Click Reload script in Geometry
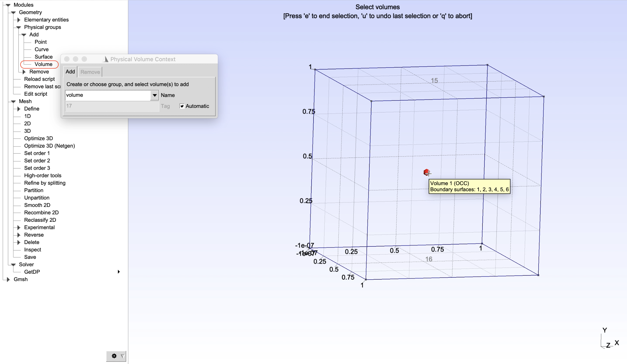The height and width of the screenshot is (364, 627). [39, 79]
